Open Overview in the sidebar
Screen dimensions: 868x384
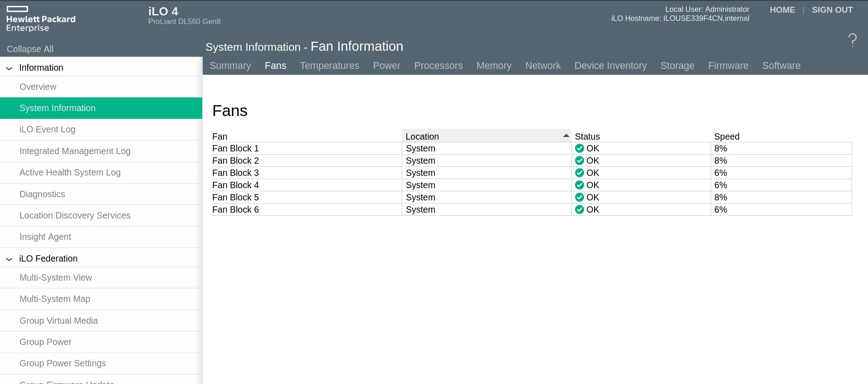tap(101, 87)
